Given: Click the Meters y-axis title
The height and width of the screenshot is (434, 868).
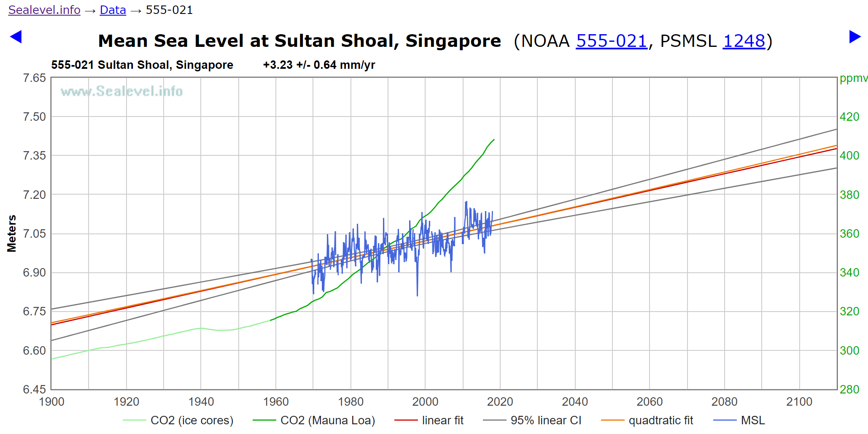Looking at the screenshot, I should (x=11, y=233).
